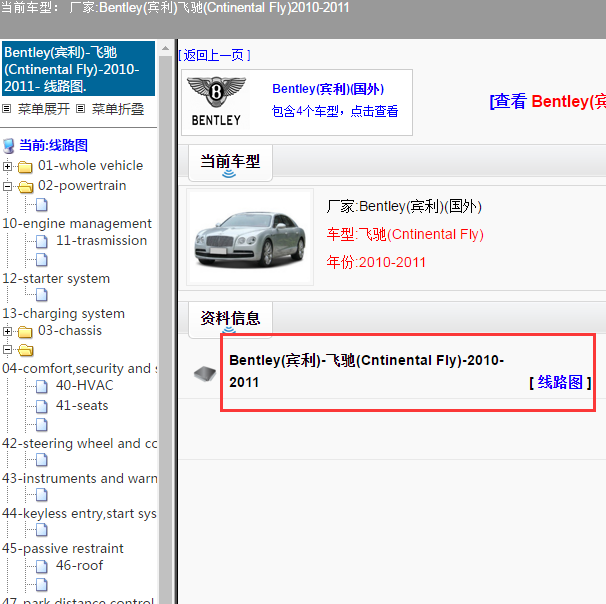Image resolution: width=606 pixels, height=604 pixels.
Task: Click the page icon beside 46-roof
Action: [42, 567]
